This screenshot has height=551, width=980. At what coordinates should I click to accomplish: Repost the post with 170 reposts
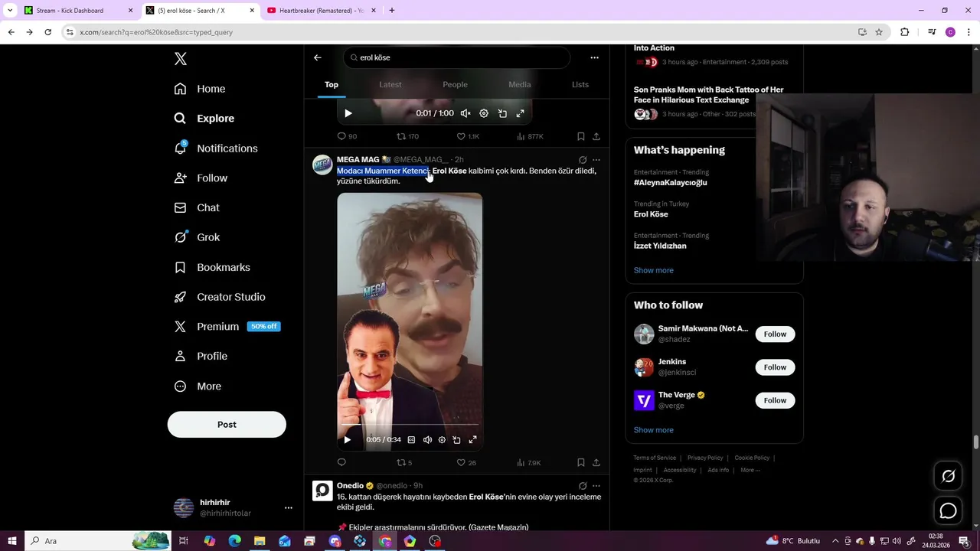tap(407, 136)
